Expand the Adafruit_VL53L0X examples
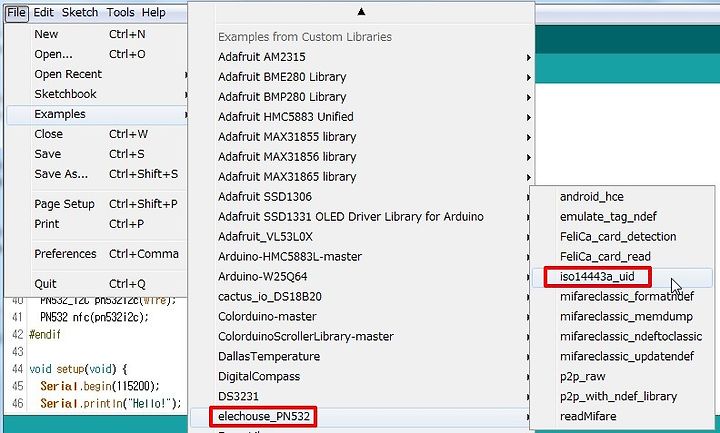This screenshot has width=720, height=433. (x=360, y=237)
